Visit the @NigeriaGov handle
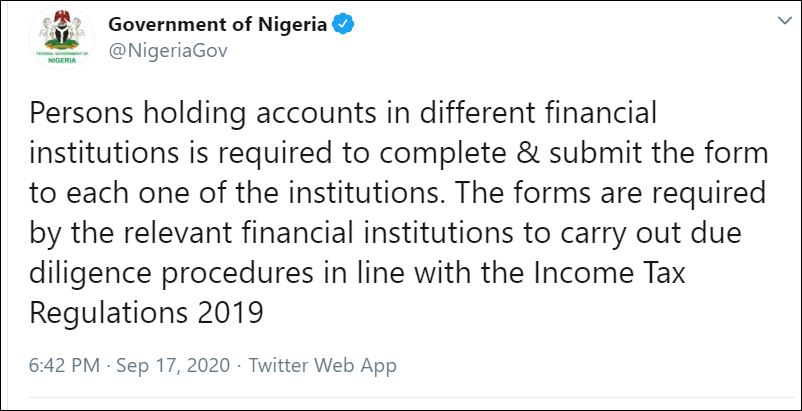 tap(168, 51)
